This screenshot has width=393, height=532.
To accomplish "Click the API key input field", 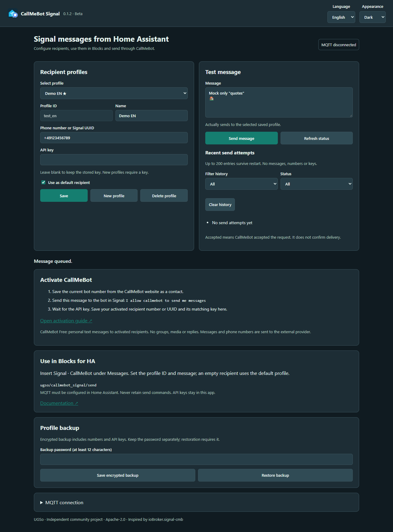I will point(114,160).
